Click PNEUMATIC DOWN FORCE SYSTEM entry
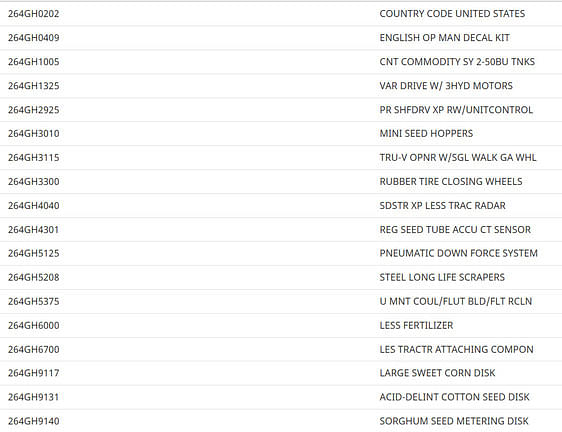The height and width of the screenshot is (432, 562). click(x=458, y=253)
